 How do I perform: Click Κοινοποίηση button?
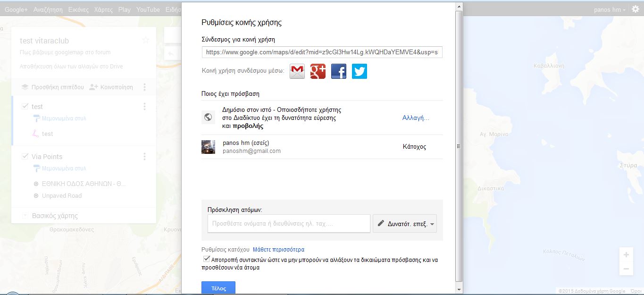click(x=111, y=87)
